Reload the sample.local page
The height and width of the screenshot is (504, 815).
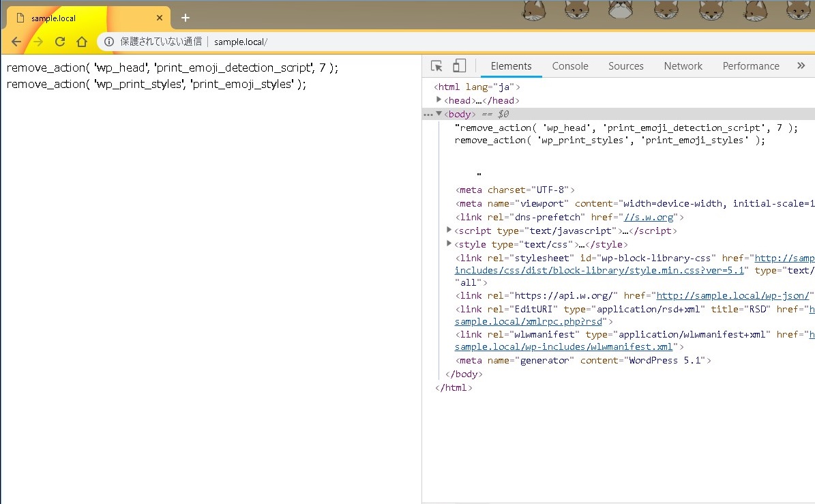click(x=60, y=42)
